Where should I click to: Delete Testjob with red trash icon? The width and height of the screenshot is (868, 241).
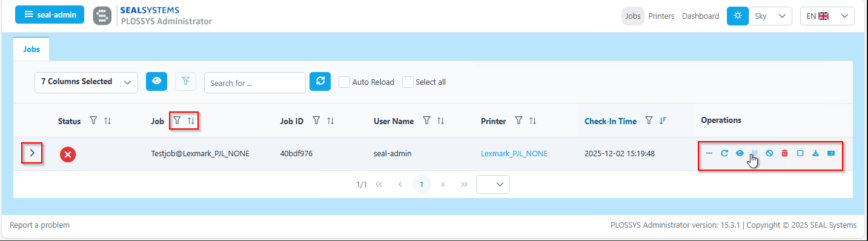(784, 154)
